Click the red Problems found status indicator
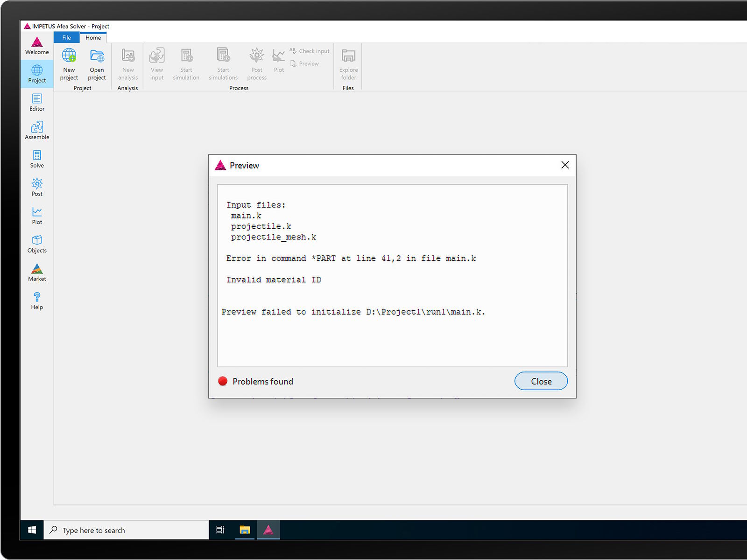 pyautogui.click(x=223, y=381)
